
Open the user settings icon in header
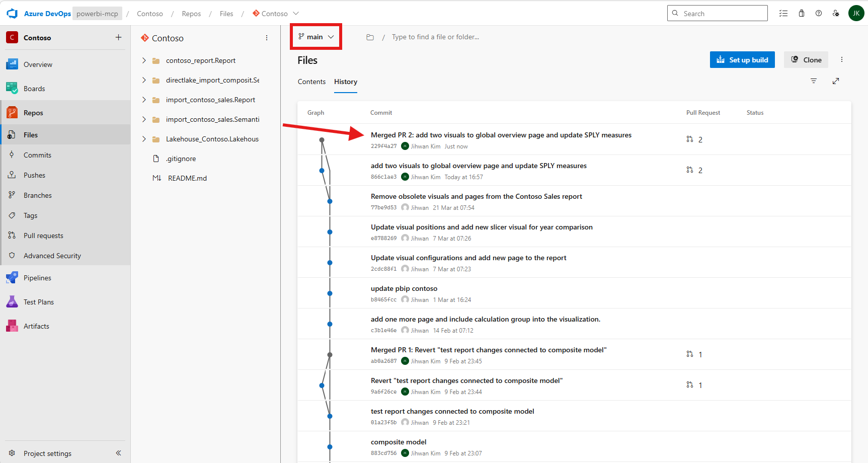(x=836, y=14)
